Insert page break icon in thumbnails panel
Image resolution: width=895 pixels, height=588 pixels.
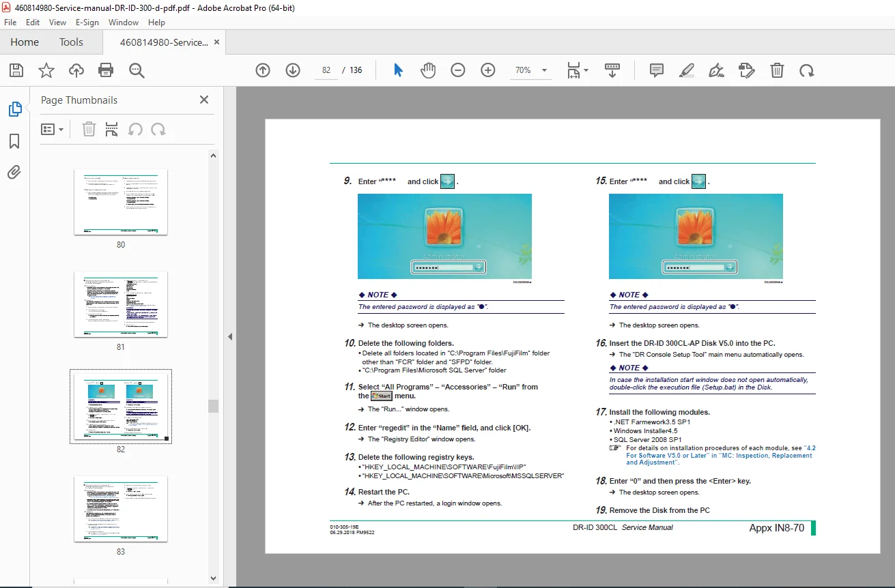112,129
